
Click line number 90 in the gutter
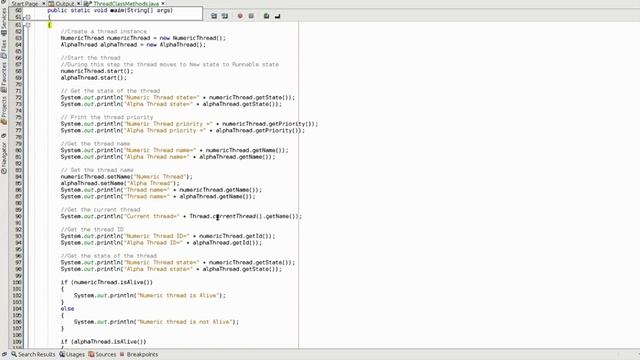18,216
